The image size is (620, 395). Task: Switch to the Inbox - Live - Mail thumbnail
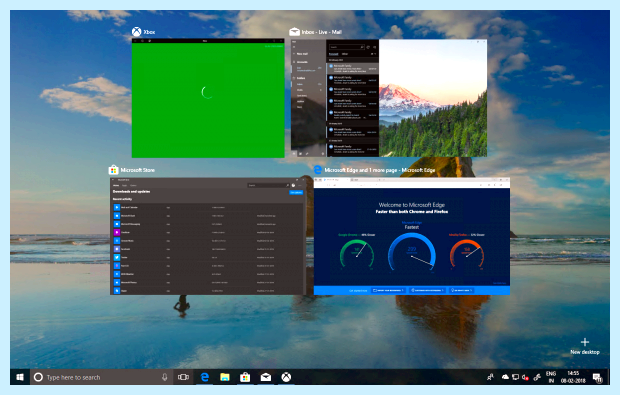pyautogui.click(x=389, y=98)
